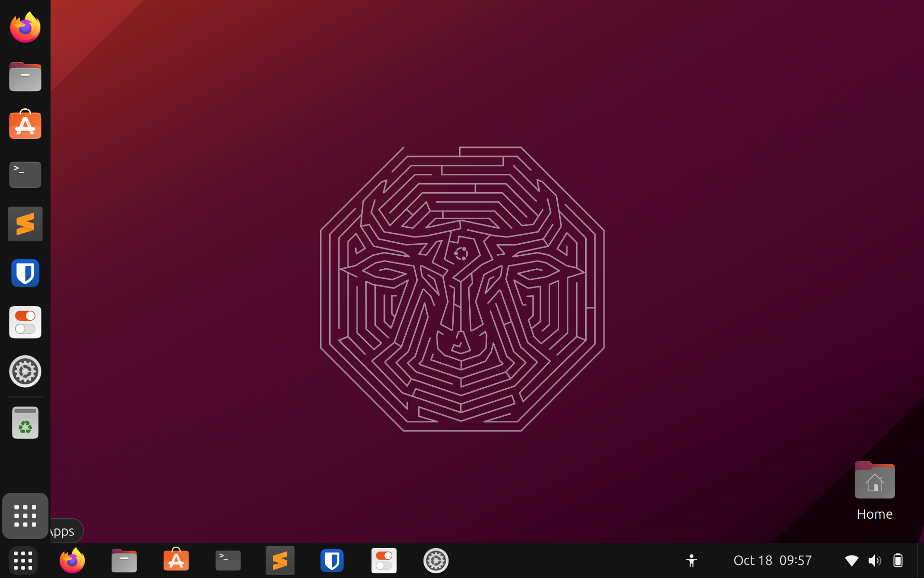Click the Show Apps grid button
The height and width of the screenshot is (578, 924).
click(x=25, y=515)
